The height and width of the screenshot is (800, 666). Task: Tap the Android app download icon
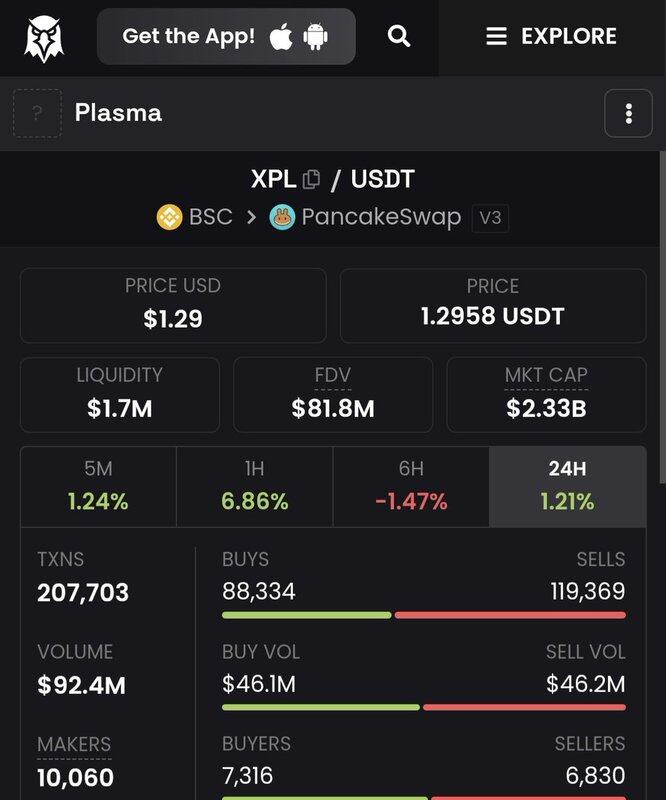(x=315, y=37)
